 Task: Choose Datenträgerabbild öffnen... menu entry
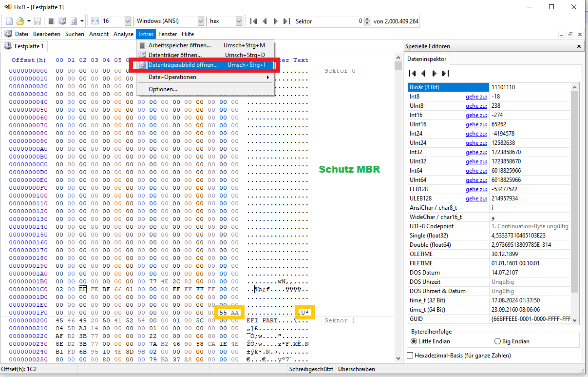pyautogui.click(x=205, y=65)
